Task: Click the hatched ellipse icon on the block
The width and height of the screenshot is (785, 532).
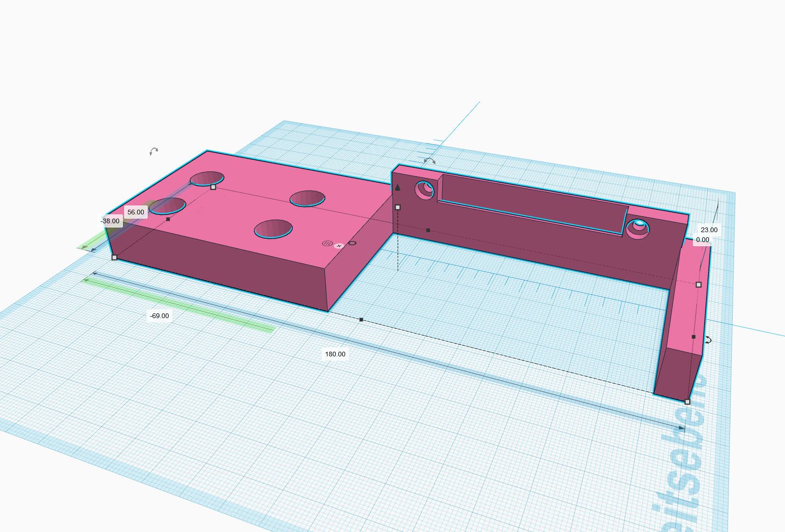Action: [x=328, y=243]
